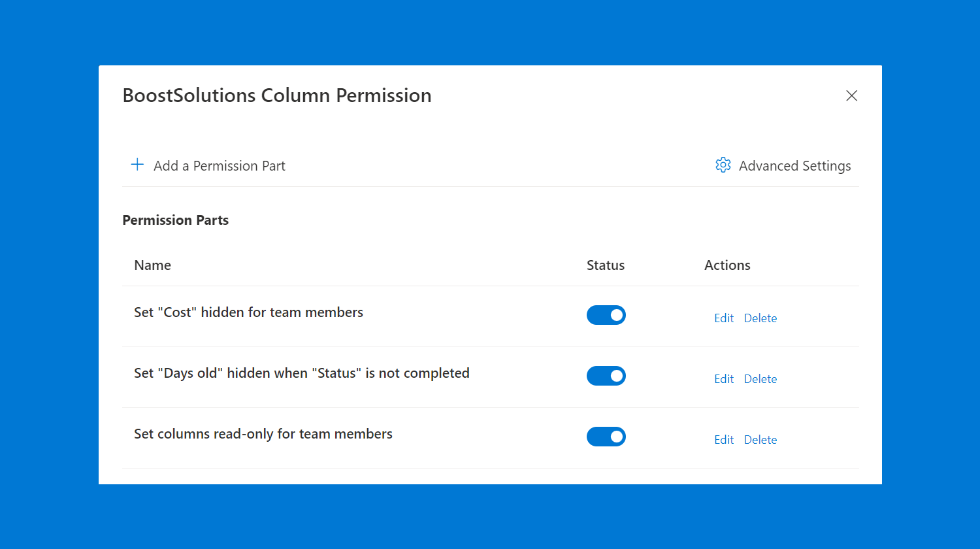The height and width of the screenshot is (549, 980).
Task: Open Advanced Settings
Action: click(x=783, y=166)
